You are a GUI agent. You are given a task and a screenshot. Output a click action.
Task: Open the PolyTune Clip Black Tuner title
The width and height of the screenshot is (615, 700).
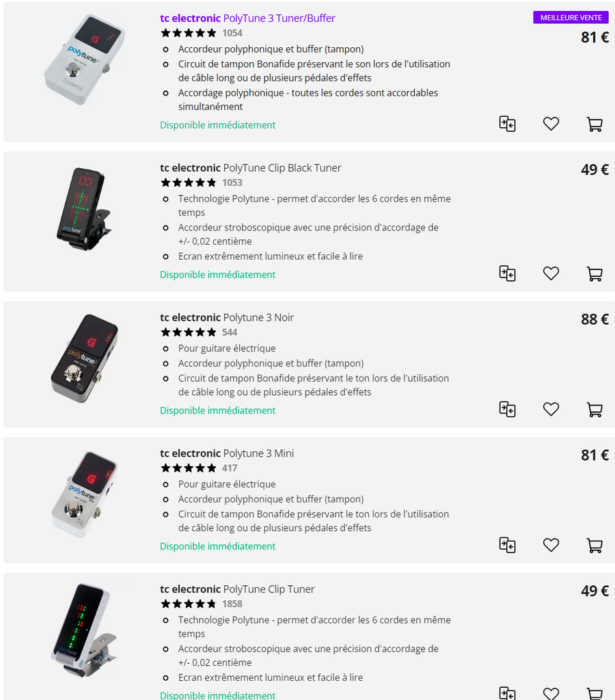(x=250, y=168)
